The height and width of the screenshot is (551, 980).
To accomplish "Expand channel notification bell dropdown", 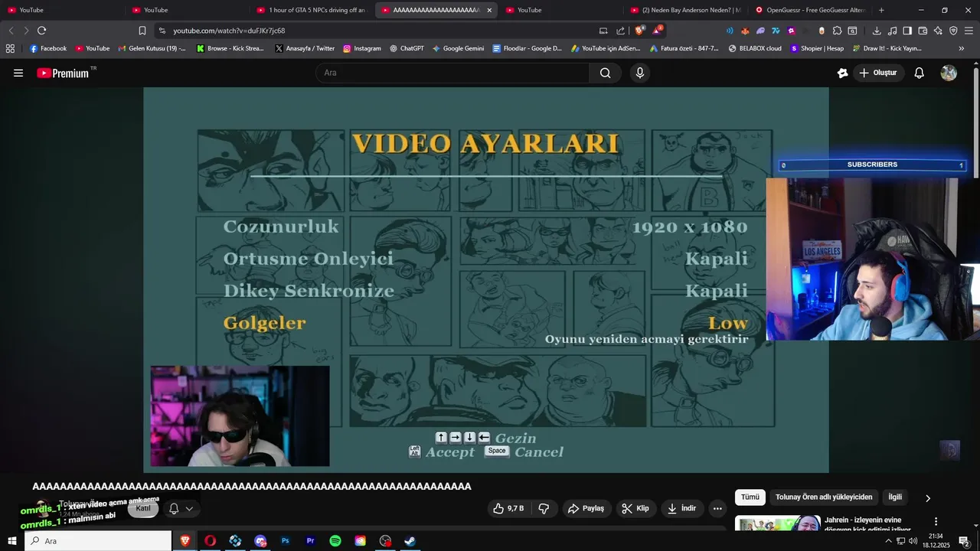I will tap(181, 508).
